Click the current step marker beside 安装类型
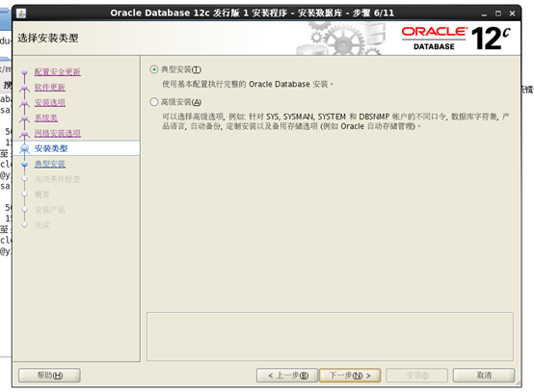Viewport: 534px width, 392px height. click(24, 148)
